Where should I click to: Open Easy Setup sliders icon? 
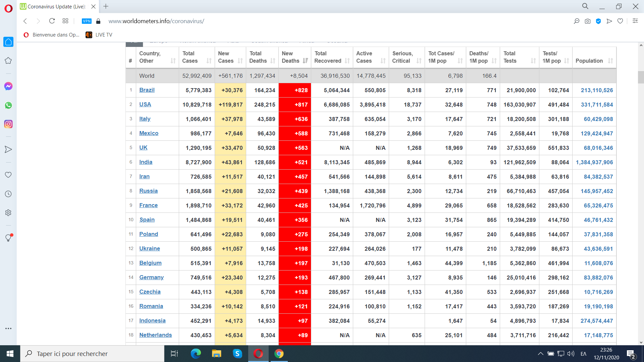[635, 21]
